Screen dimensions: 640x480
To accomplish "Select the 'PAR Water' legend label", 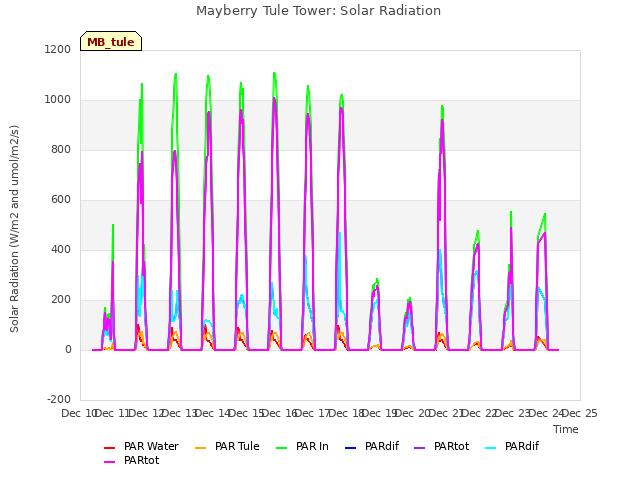I will (x=151, y=447).
